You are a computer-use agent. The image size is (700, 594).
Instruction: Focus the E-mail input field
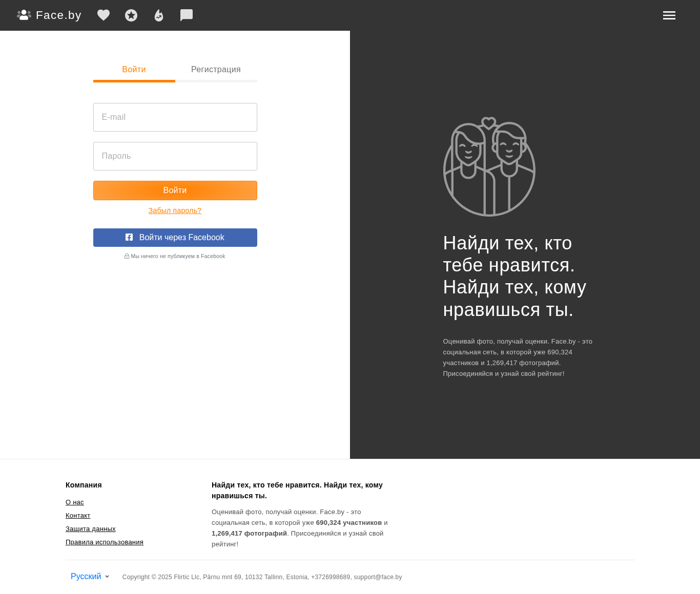click(x=175, y=117)
